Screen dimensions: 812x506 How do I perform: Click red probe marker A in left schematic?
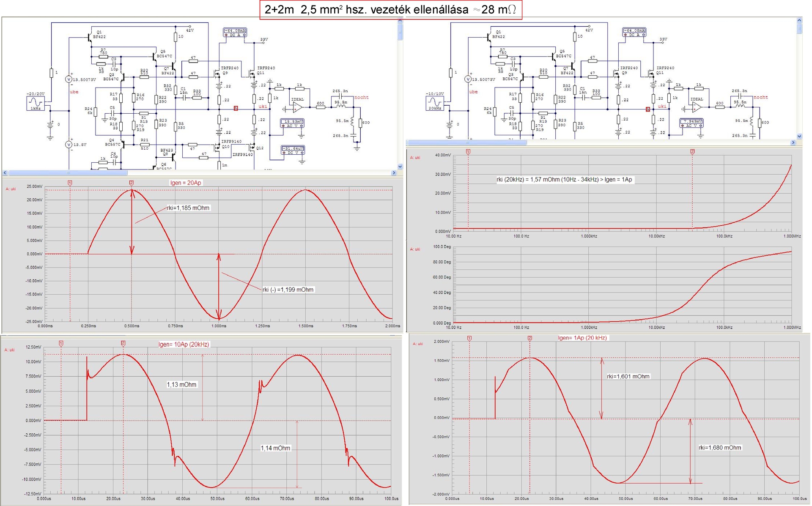pyautogui.click(x=236, y=109)
